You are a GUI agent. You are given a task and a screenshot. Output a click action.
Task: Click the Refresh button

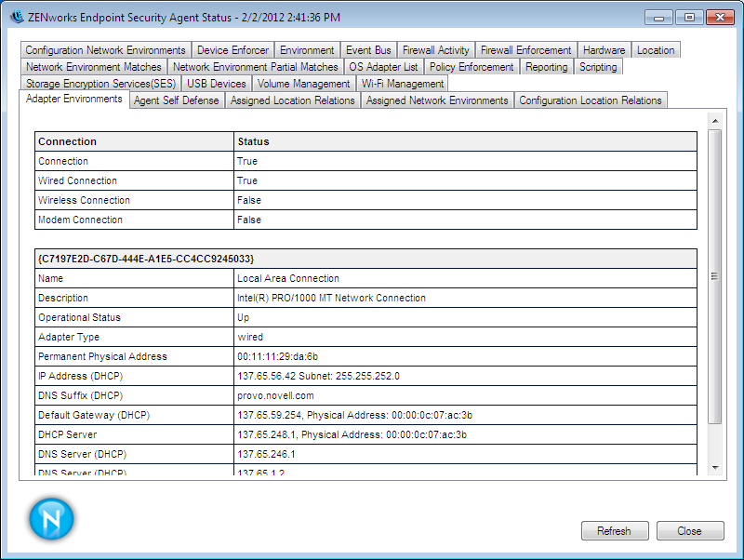(x=615, y=530)
